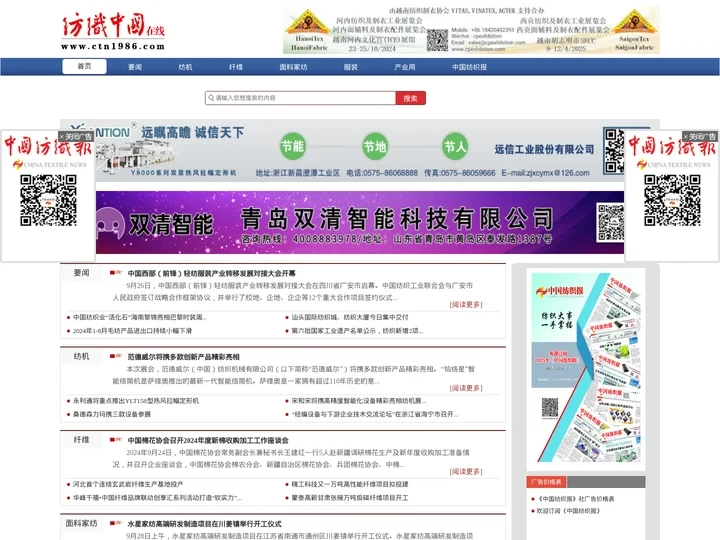
Task: Switch to the 服装 navigation menu item
Action: (351, 67)
